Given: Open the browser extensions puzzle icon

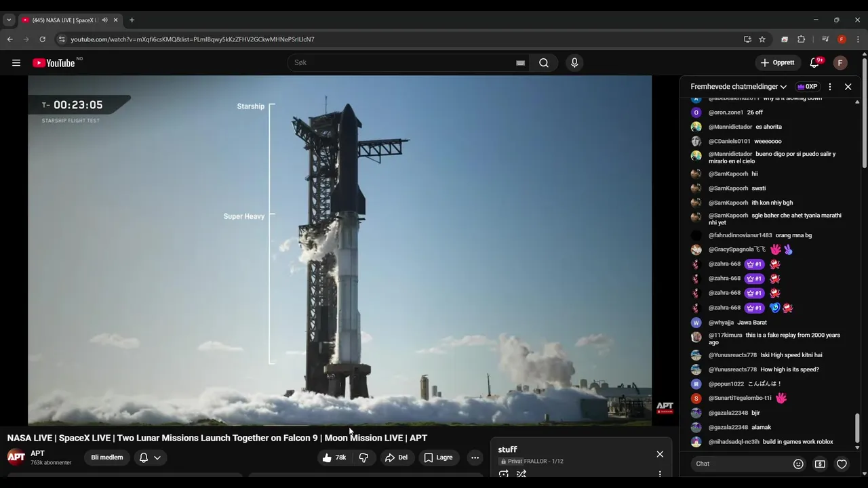Looking at the screenshot, I should coord(801,39).
